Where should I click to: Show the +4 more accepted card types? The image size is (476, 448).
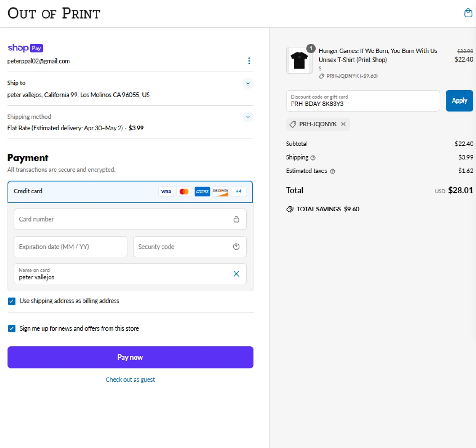click(239, 191)
